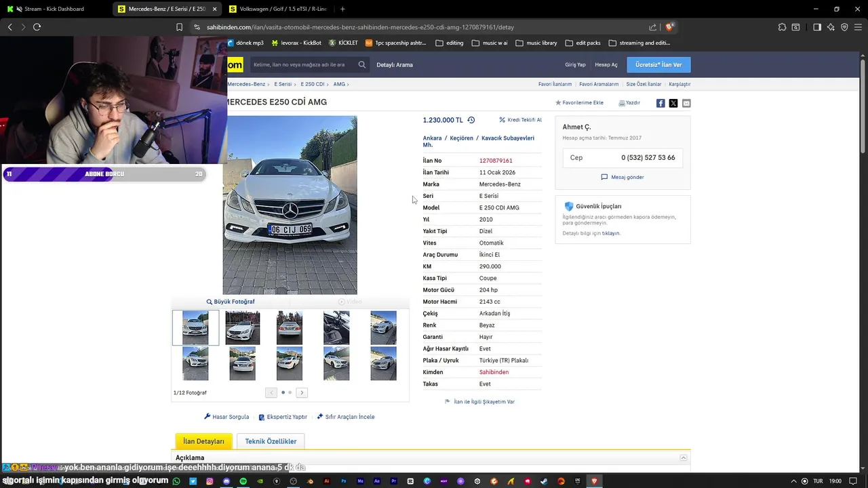This screenshot has width=868, height=488.
Task: Open Brave Leo AI sparkle icon
Action: (831, 27)
